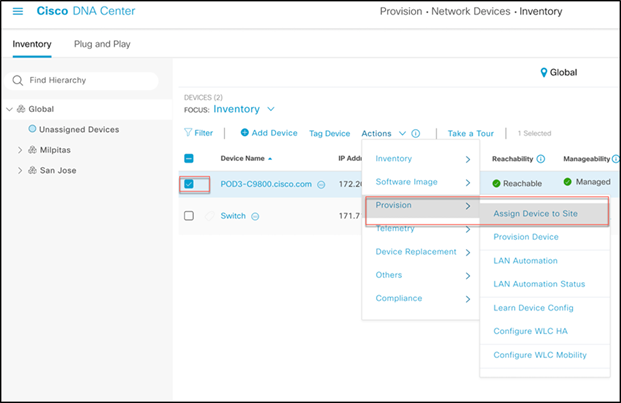
Task: Click the info icon next to Actions
Action: (415, 133)
